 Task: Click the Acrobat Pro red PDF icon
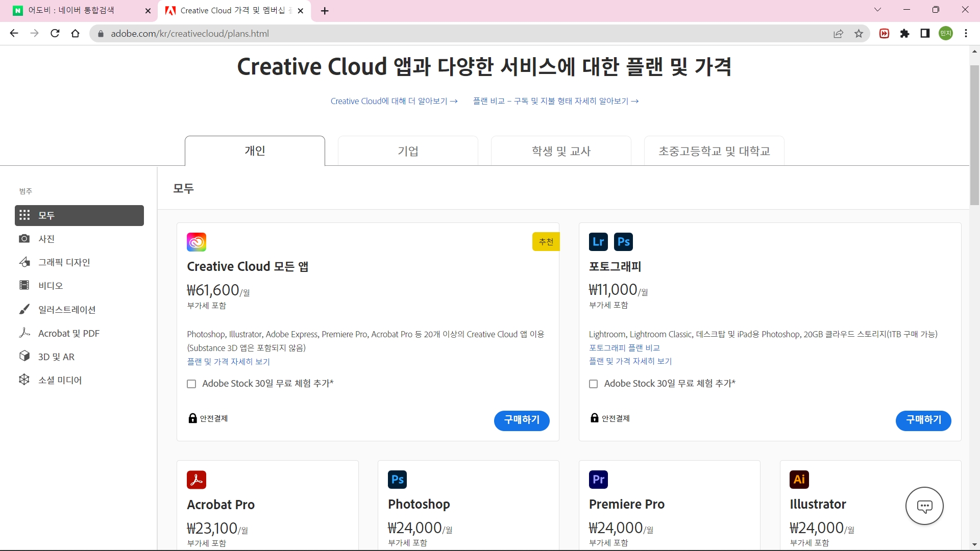pyautogui.click(x=197, y=480)
